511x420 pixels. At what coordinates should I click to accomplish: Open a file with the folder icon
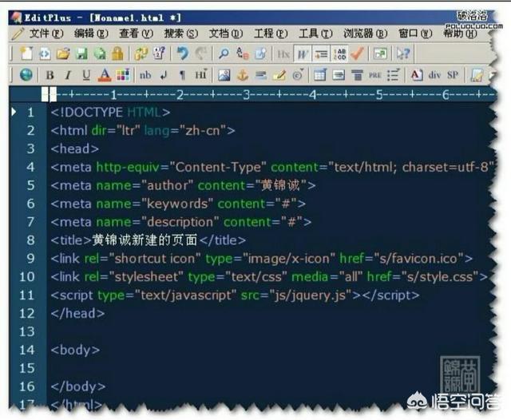pos(63,53)
